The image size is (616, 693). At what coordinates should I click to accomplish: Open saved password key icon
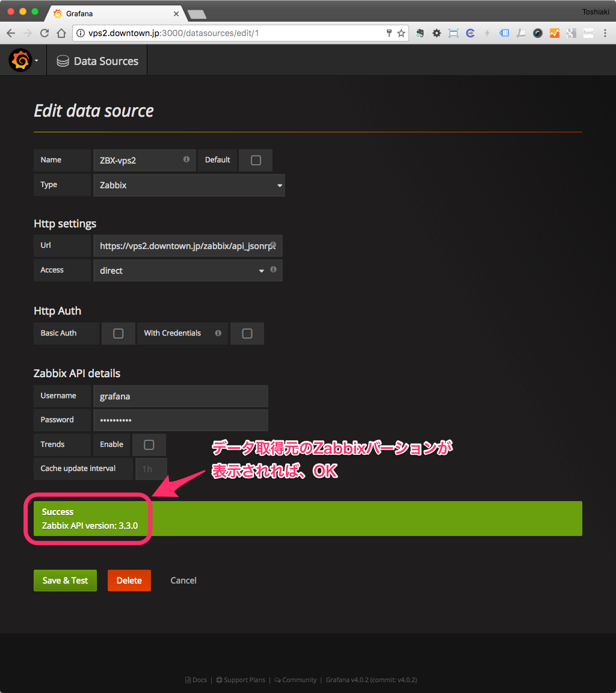389,33
